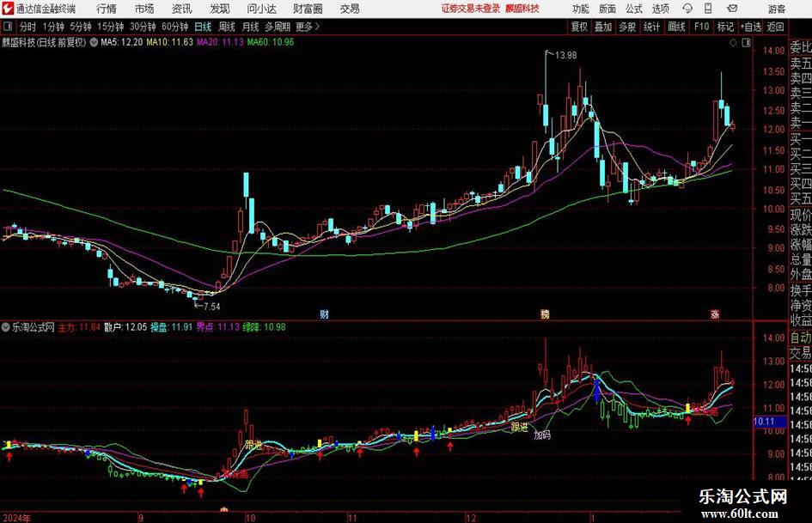Screen dimensions: 812x523
Task: Switch to 1分钟 period
Action: click(x=53, y=27)
